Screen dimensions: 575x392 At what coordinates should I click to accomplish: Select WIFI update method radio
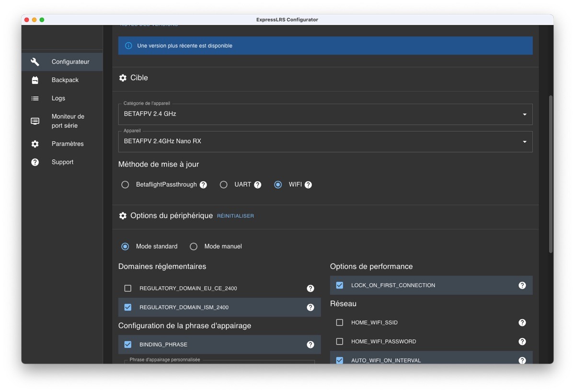coord(278,185)
